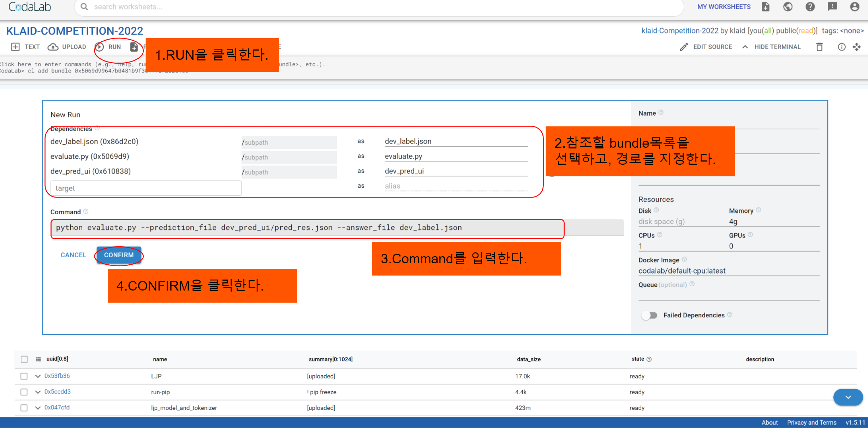The image size is (868, 428).
Task: Select the checkbox for bundle 0x53fb36
Action: (x=24, y=376)
